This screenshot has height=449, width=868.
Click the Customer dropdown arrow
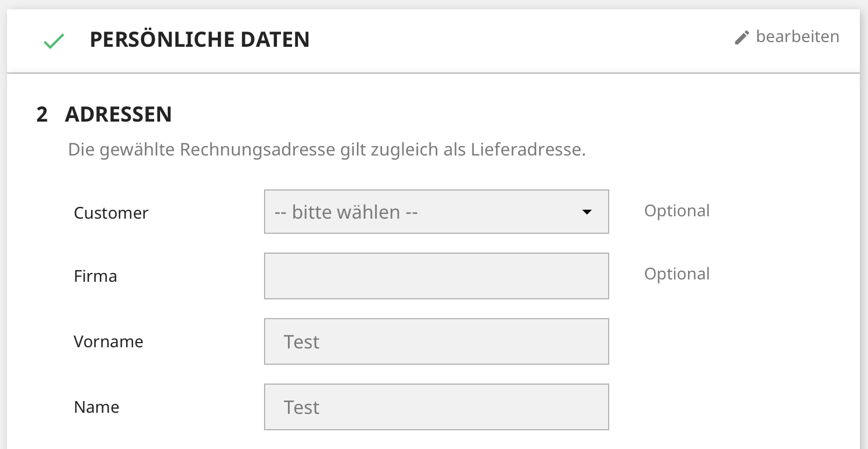587,212
